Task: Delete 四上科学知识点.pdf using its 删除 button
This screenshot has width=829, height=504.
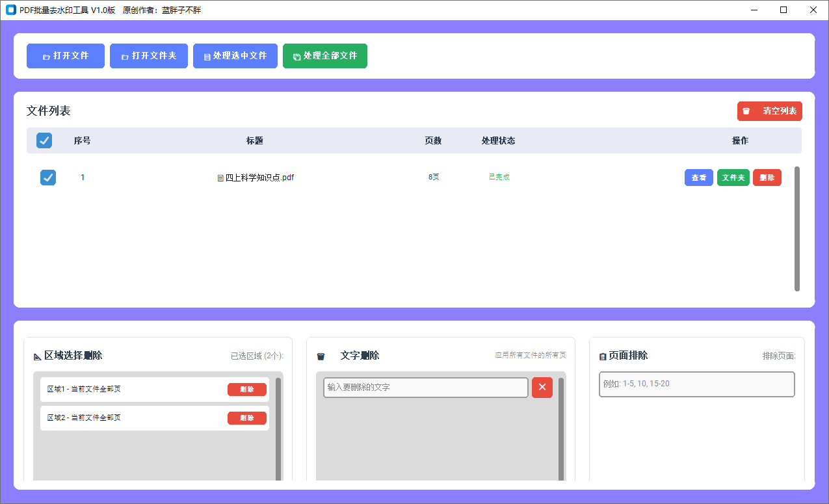Action: click(767, 178)
